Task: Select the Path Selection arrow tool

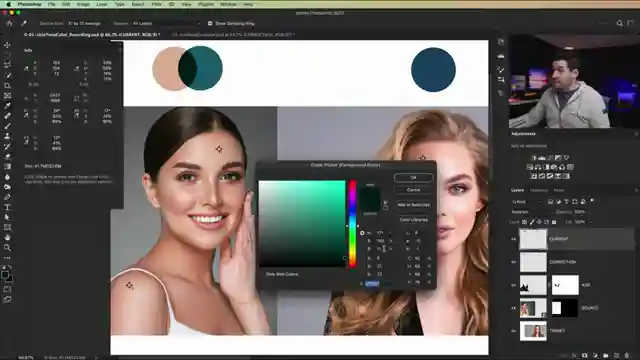Action: click(7, 217)
